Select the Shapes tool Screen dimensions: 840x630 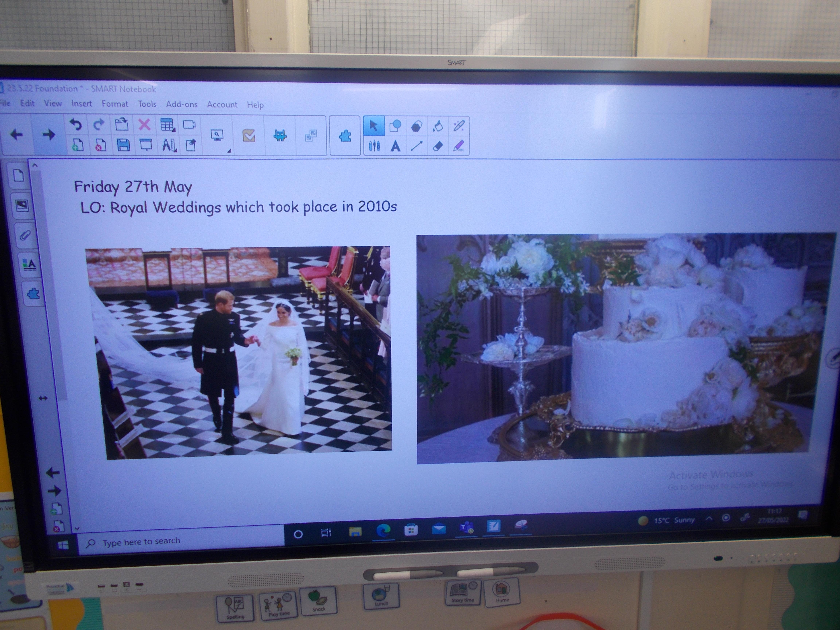(x=395, y=126)
